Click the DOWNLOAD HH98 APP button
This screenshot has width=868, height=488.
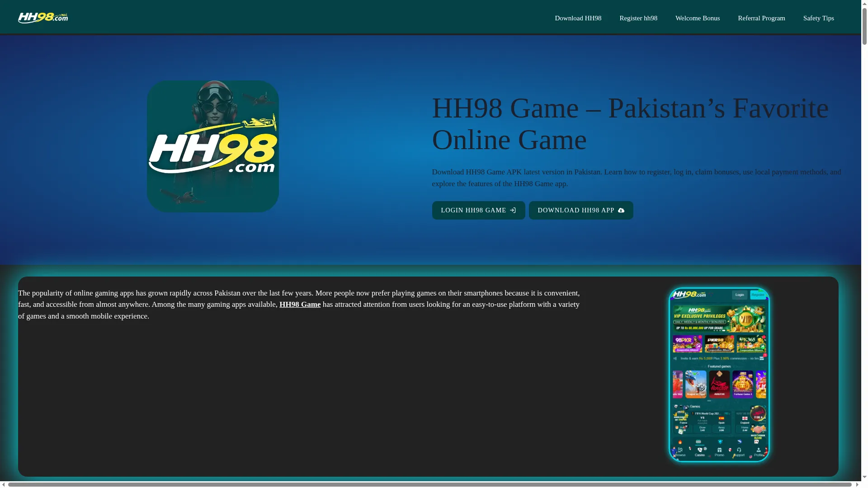580,210
